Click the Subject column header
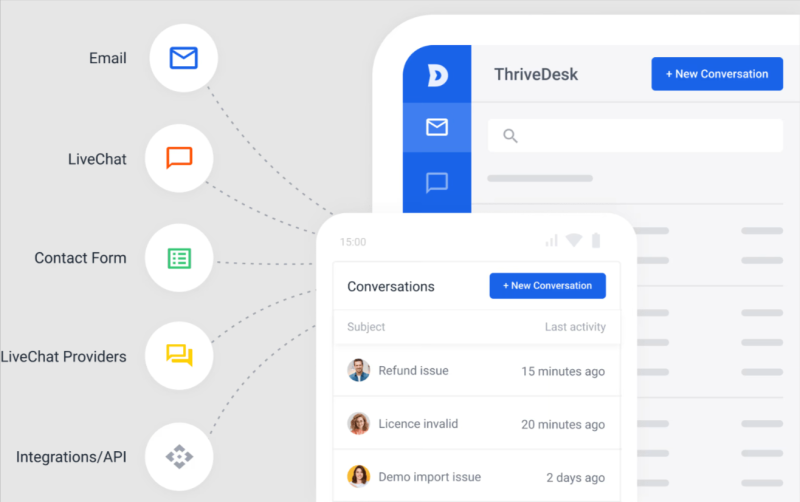The image size is (800, 502). click(366, 327)
